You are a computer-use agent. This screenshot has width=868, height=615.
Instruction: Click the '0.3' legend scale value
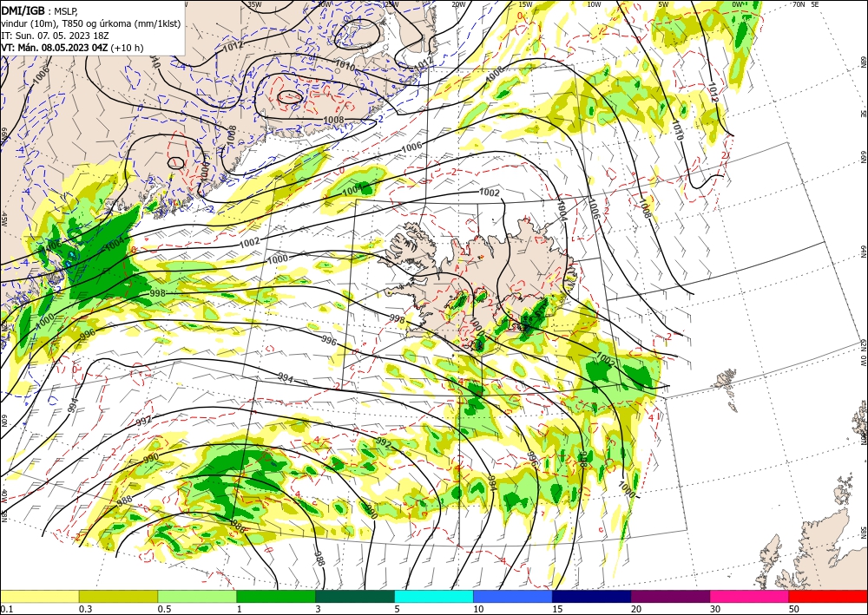pyautogui.click(x=85, y=609)
